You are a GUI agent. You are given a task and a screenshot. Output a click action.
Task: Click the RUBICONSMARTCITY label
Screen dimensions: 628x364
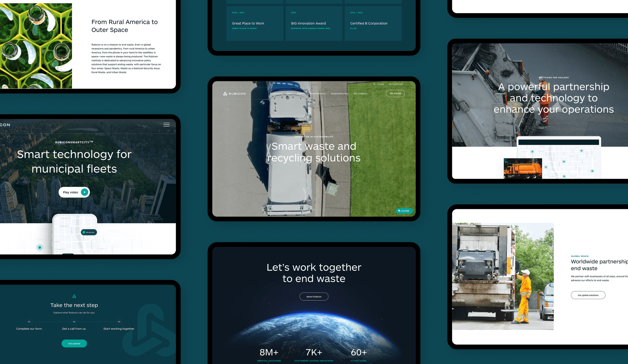[74, 142]
